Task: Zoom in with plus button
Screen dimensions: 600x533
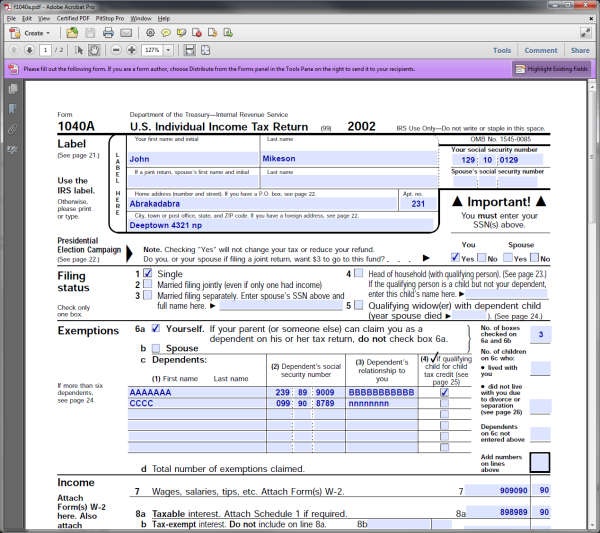Action: 132,50
